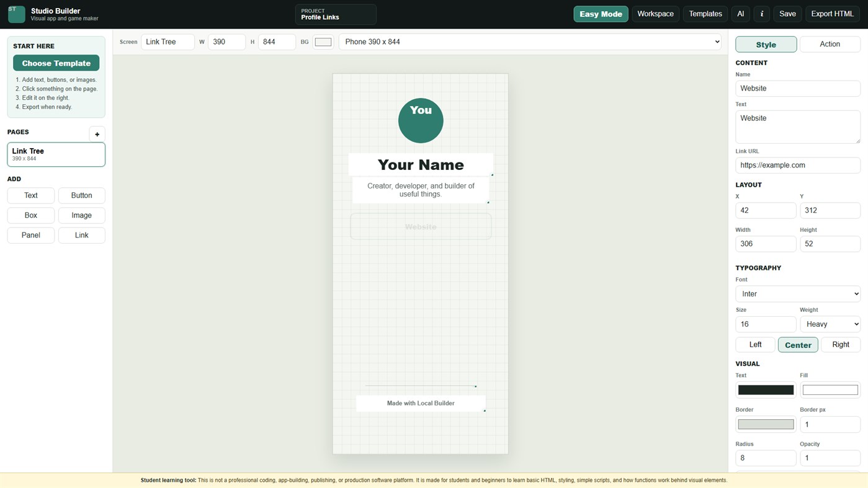Click the Project Profile Links field

[336, 14]
